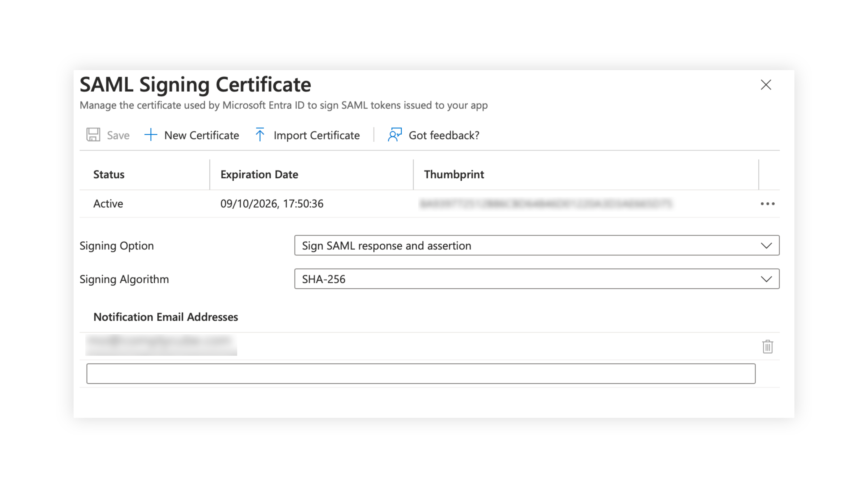Click the Signing Option chevron arrow
The height and width of the screenshot is (488, 868).
766,246
